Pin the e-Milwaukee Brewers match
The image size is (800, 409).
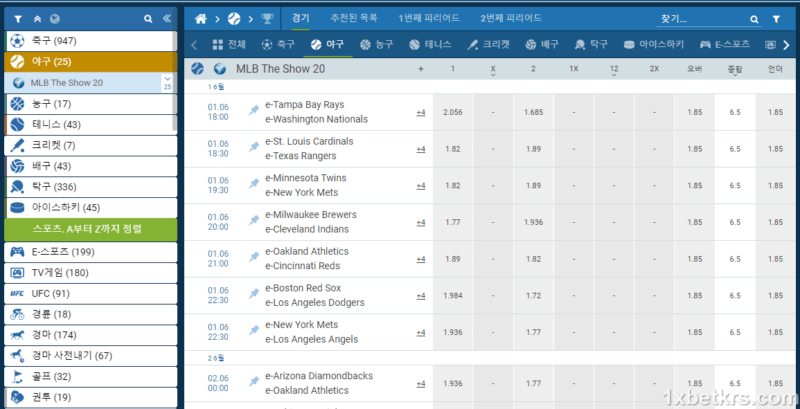(254, 220)
